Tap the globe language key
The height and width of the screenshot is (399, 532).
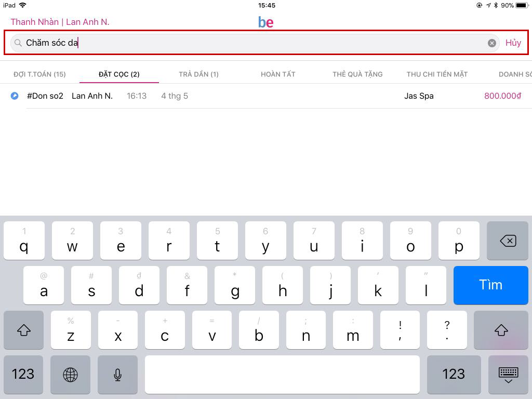[70, 375]
